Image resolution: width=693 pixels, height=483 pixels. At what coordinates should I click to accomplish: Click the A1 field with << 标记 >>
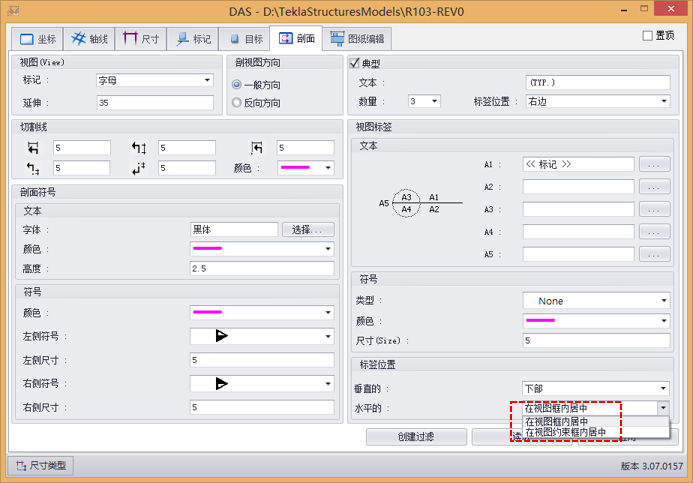pos(579,164)
